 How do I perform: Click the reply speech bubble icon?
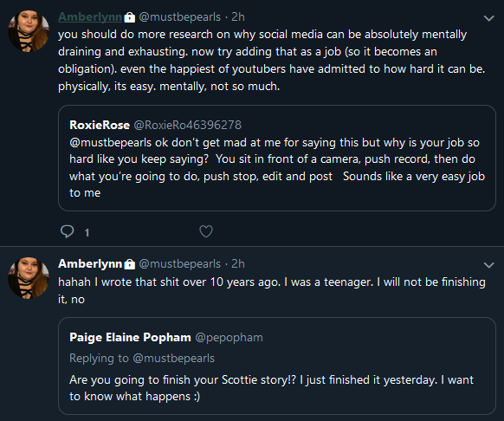click(68, 231)
